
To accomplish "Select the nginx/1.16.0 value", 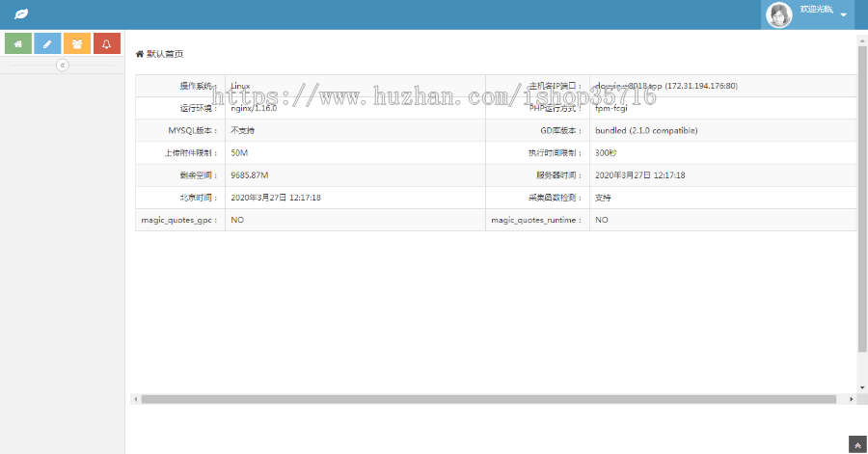I will click(x=254, y=108).
